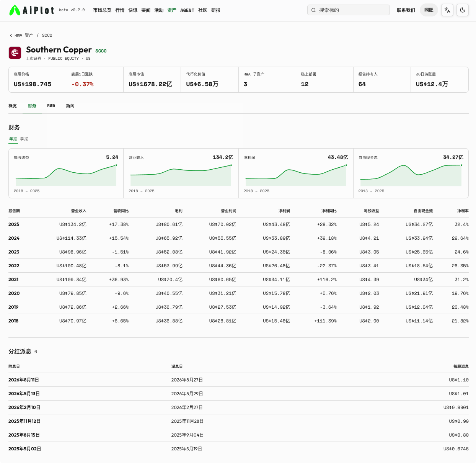Click the 报告期 column header
Image resolution: width=476 pixels, height=463 pixels.
(x=14, y=211)
